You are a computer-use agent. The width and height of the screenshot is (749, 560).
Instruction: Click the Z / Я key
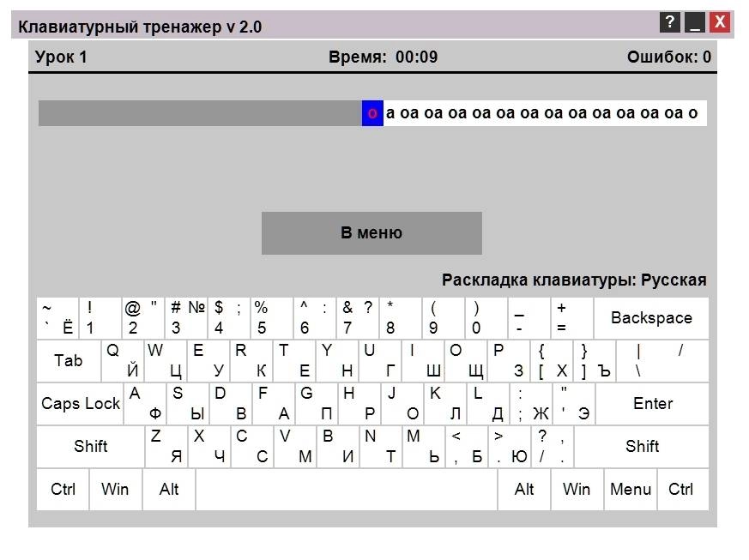[x=166, y=447]
